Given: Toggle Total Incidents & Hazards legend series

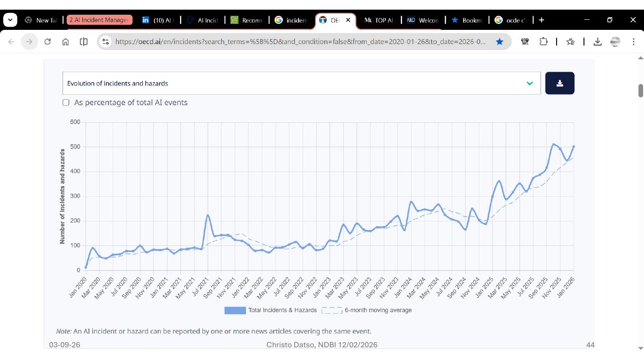Looking at the screenshot, I should pos(270,310).
